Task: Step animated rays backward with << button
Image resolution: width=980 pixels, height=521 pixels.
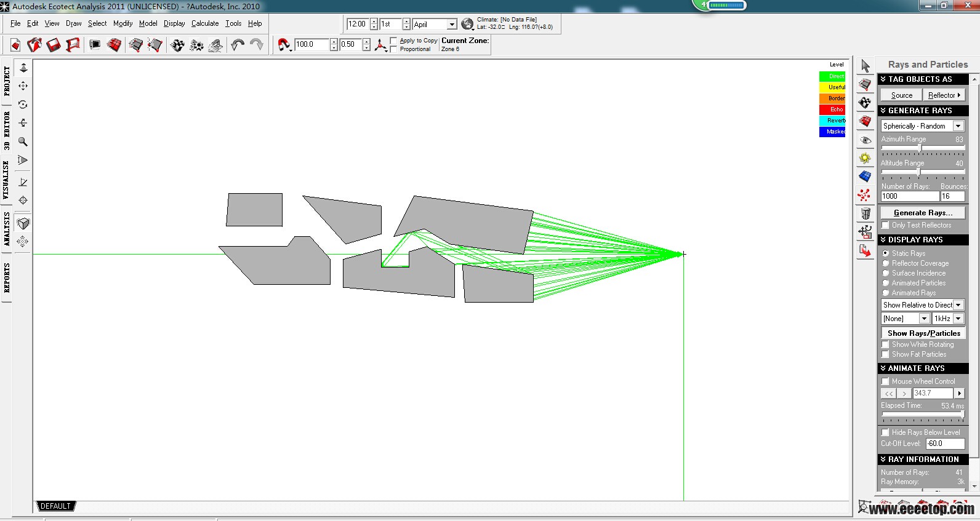Action: point(889,394)
